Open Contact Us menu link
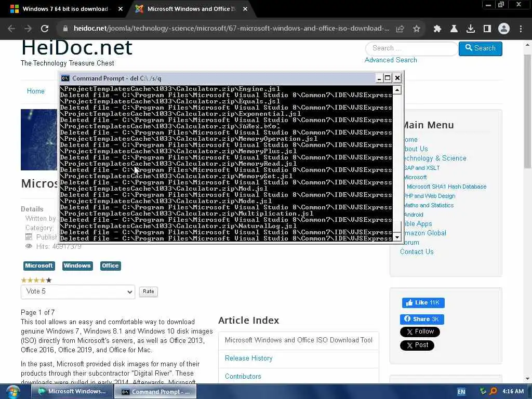The height and width of the screenshot is (399, 532). tap(417, 252)
